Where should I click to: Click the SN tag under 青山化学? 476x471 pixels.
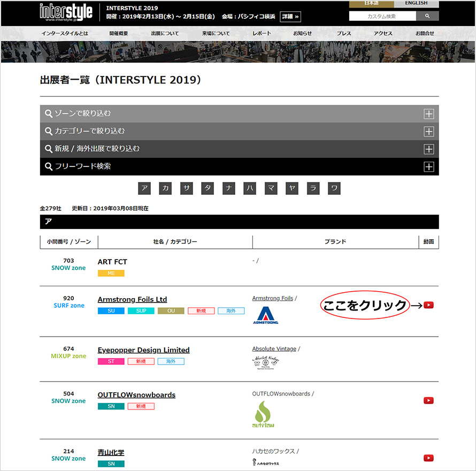(111, 464)
